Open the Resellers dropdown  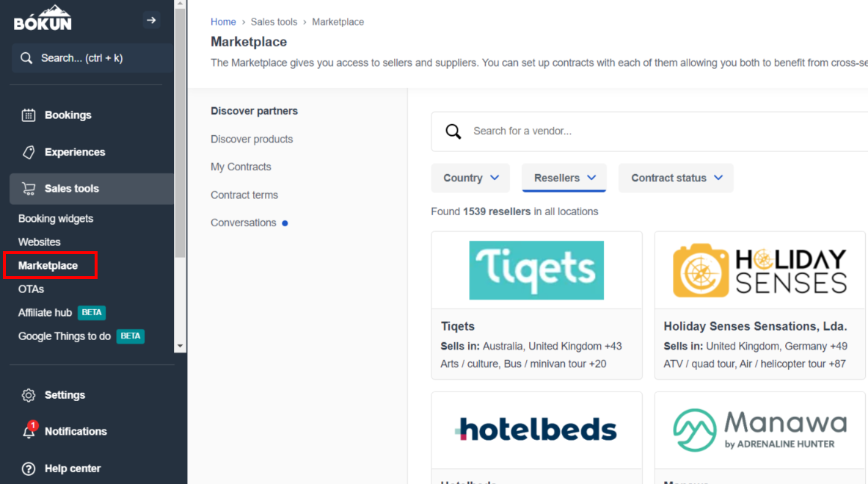click(x=564, y=178)
